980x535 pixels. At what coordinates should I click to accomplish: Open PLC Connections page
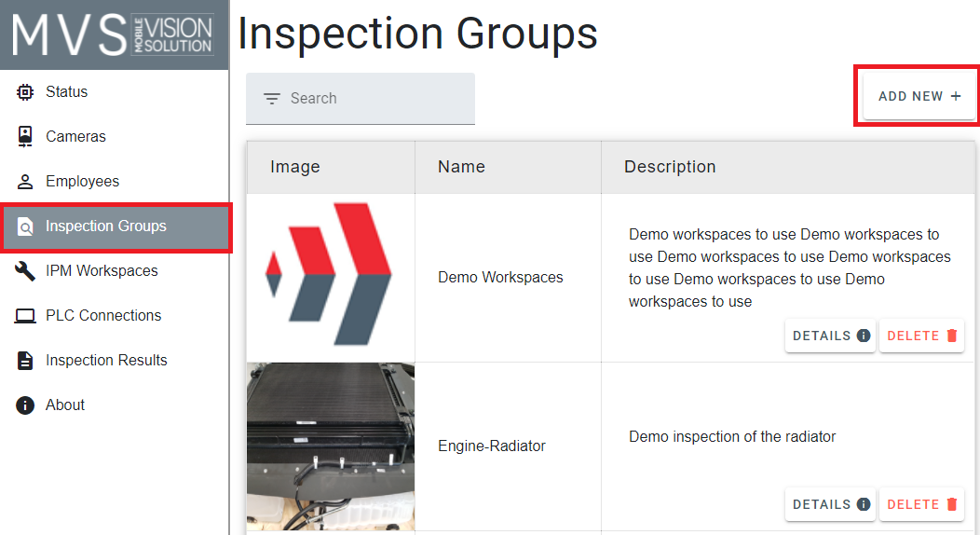coord(115,316)
